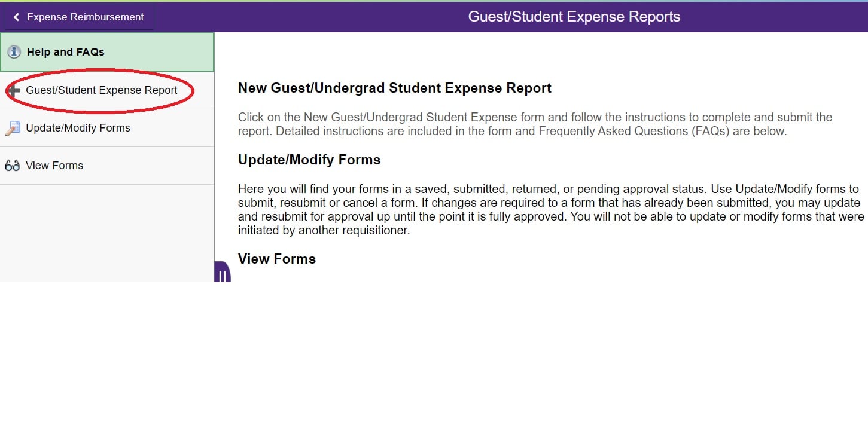Open Guest/Student Expense Report in sidebar
Screen dimensions: 868x437
tap(102, 91)
